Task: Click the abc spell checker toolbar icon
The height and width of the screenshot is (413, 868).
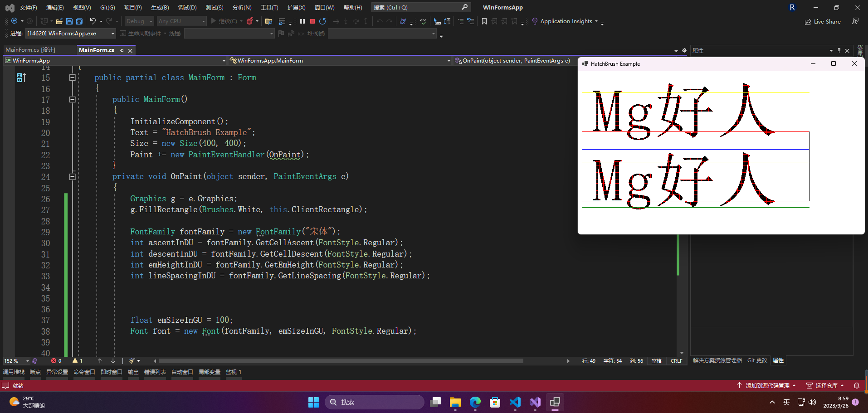Action: [423, 21]
